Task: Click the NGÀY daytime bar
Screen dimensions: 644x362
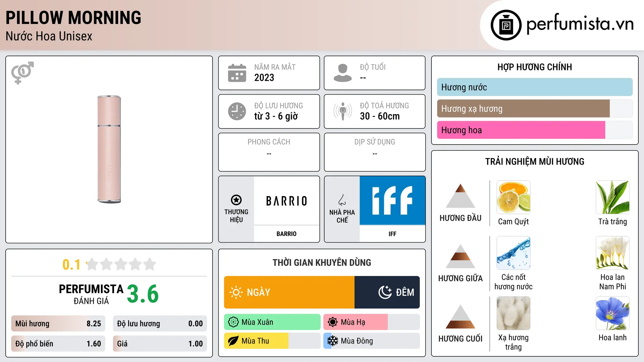Action: pos(289,292)
